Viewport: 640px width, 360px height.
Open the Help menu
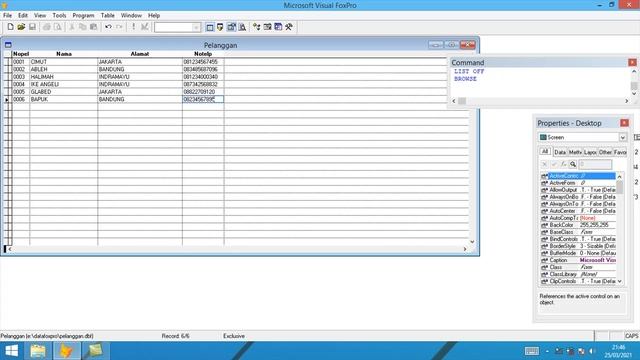[x=154, y=16]
